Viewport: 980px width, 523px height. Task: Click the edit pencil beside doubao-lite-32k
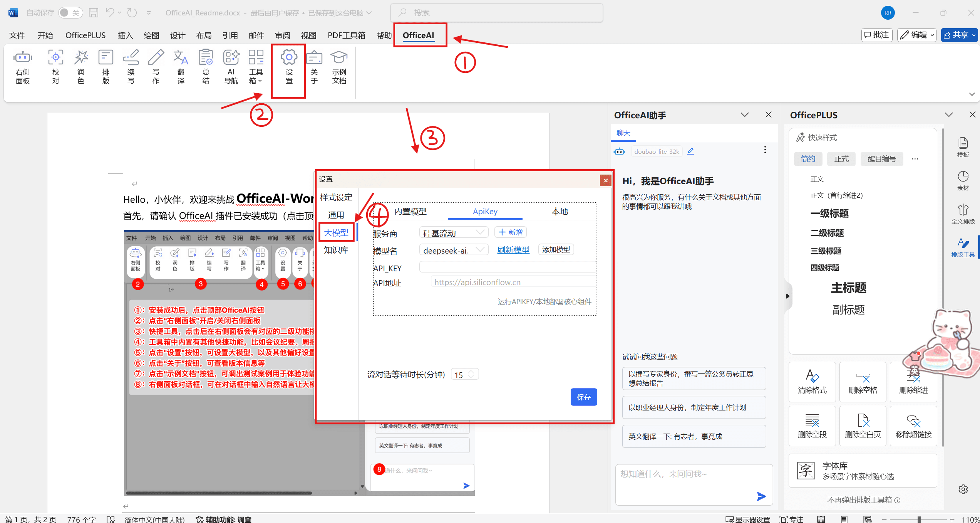pos(690,151)
